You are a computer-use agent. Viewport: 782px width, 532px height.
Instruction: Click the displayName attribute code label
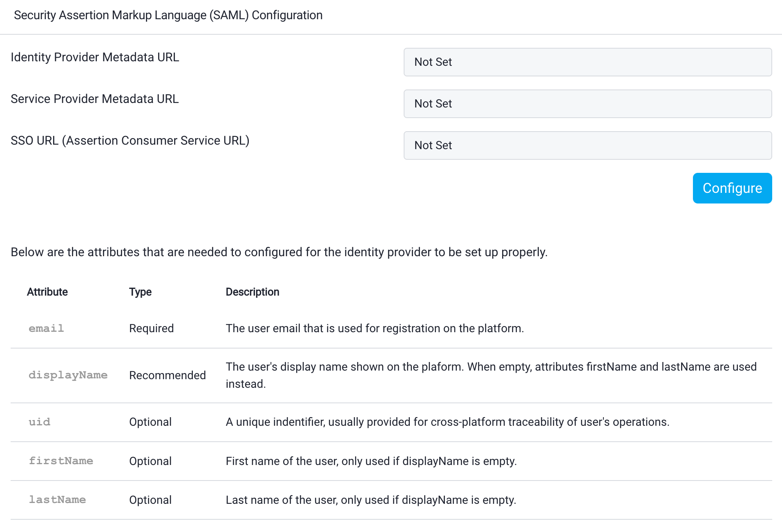(x=68, y=375)
